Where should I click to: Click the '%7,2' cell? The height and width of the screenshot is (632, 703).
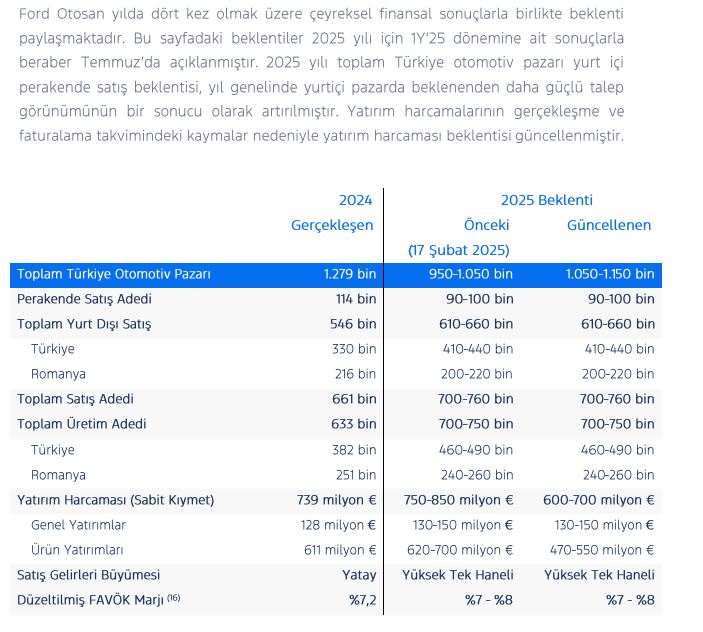tap(363, 600)
